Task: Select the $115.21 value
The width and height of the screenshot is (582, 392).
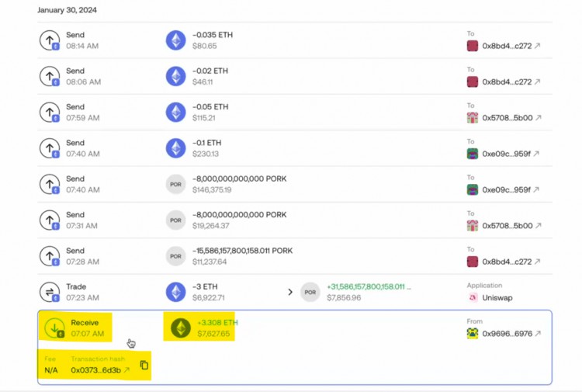Action: [204, 118]
